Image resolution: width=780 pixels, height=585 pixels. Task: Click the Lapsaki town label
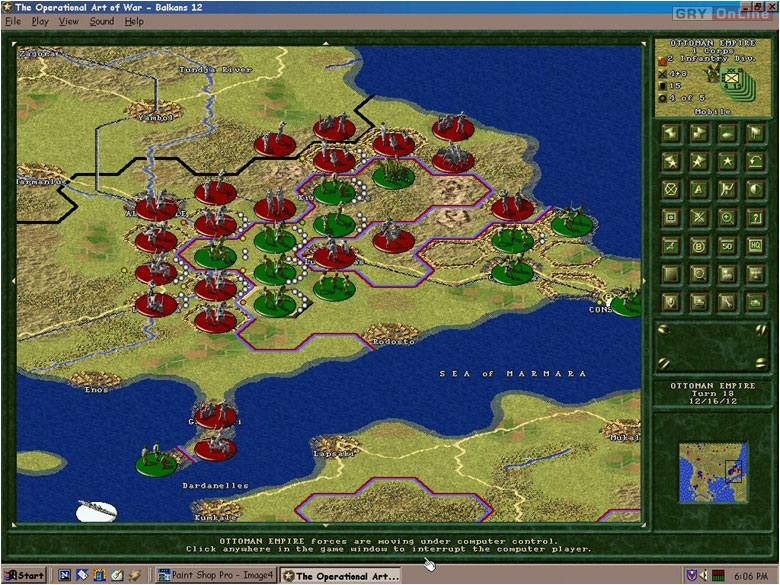pyautogui.click(x=334, y=454)
